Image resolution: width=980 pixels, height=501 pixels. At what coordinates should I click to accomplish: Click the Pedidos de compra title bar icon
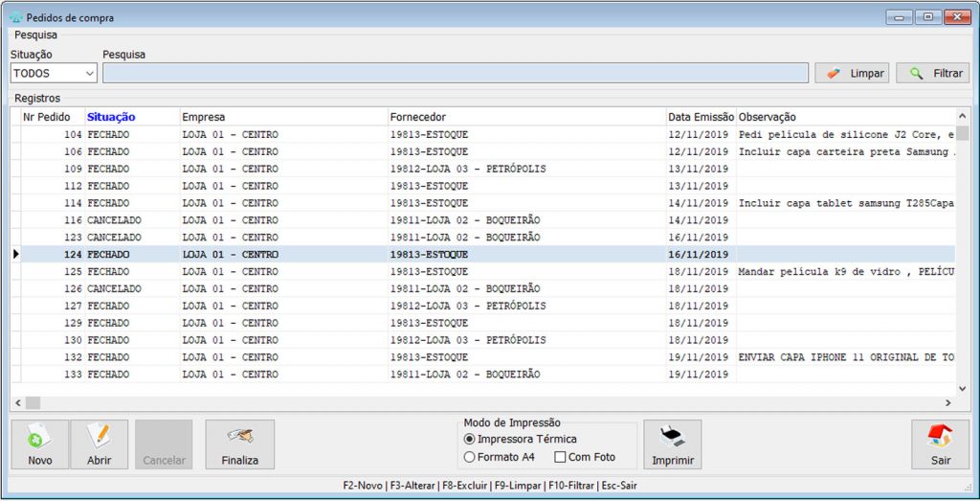pos(14,16)
